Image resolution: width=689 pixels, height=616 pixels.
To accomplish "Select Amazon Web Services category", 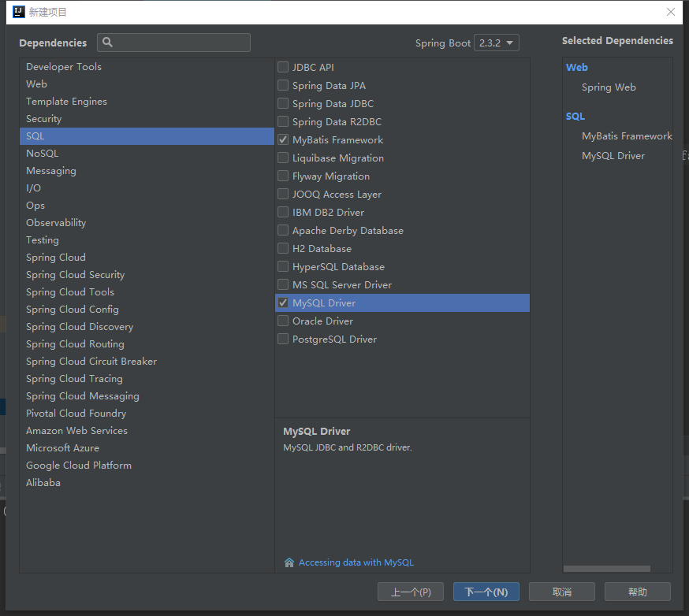I will pos(147,431).
